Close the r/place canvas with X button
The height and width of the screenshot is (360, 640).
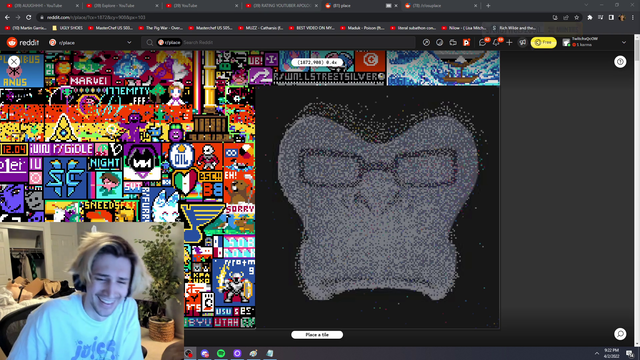pos(14,62)
